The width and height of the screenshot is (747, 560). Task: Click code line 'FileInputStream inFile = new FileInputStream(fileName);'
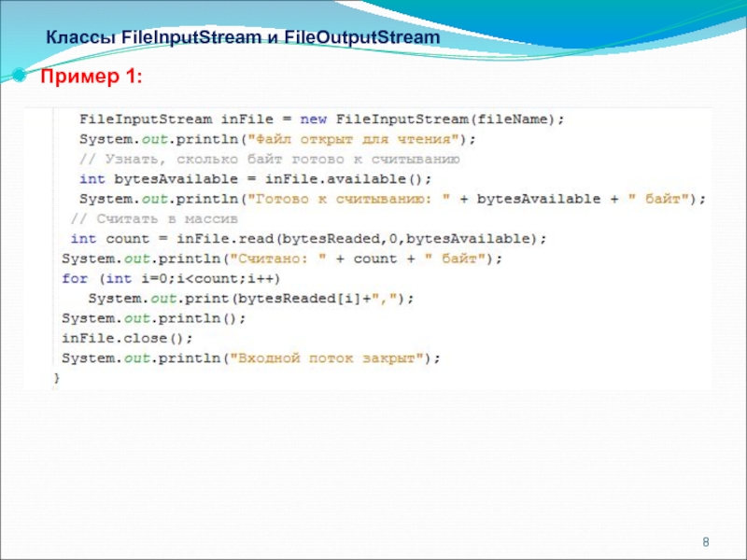tap(321, 119)
